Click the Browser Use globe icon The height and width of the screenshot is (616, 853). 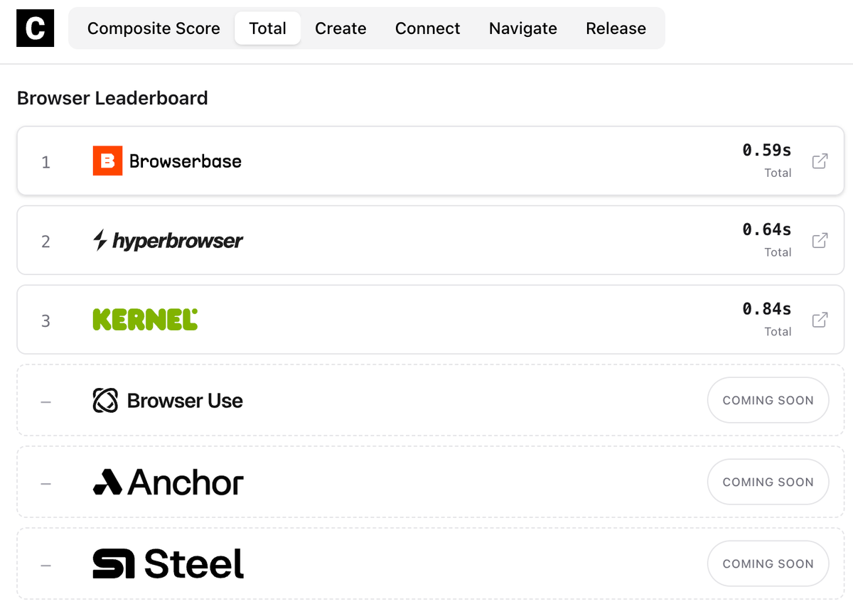point(105,400)
